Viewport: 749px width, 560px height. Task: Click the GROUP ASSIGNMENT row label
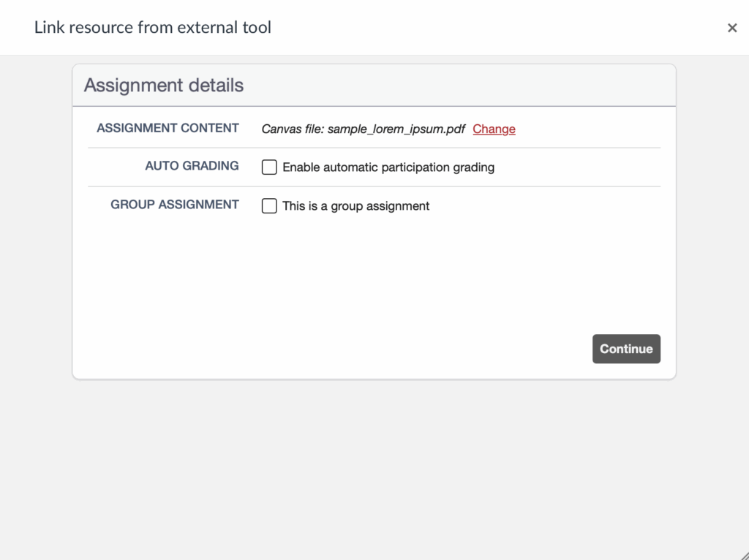coord(175,205)
